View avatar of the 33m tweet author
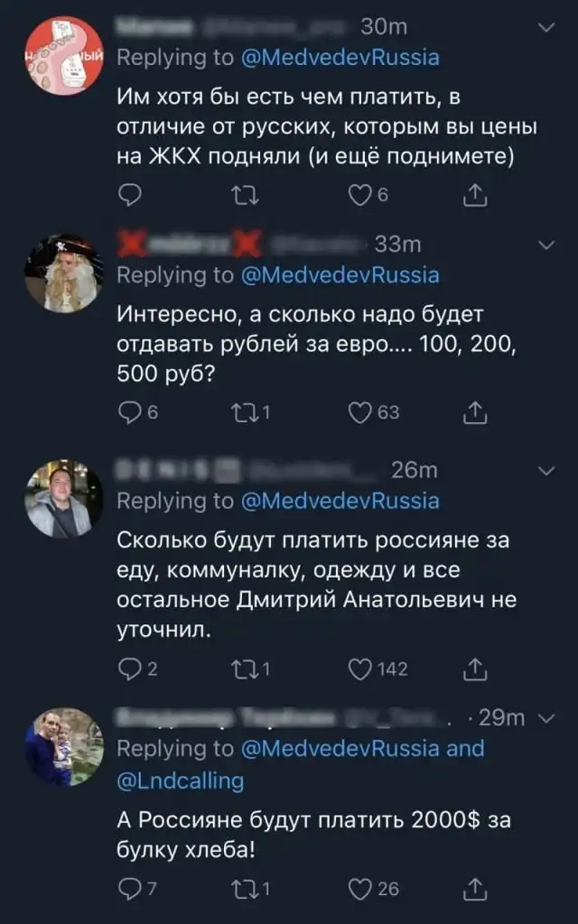 click(x=64, y=273)
